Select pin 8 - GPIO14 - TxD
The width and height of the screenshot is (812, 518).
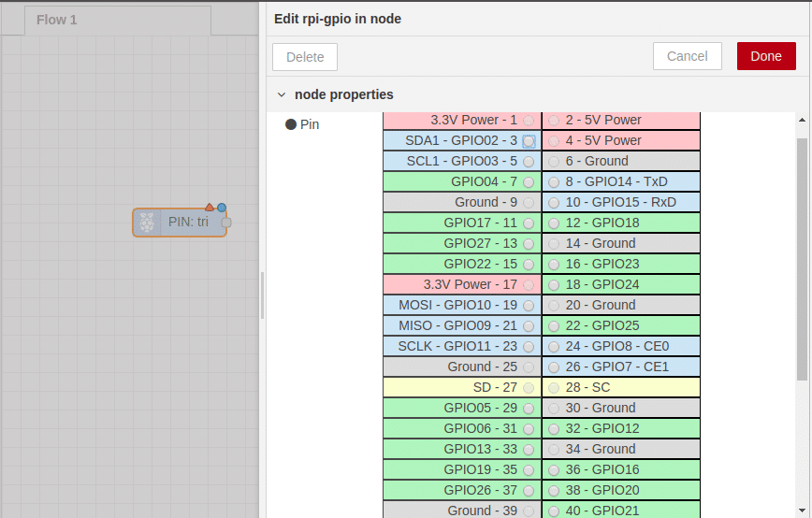click(x=554, y=182)
